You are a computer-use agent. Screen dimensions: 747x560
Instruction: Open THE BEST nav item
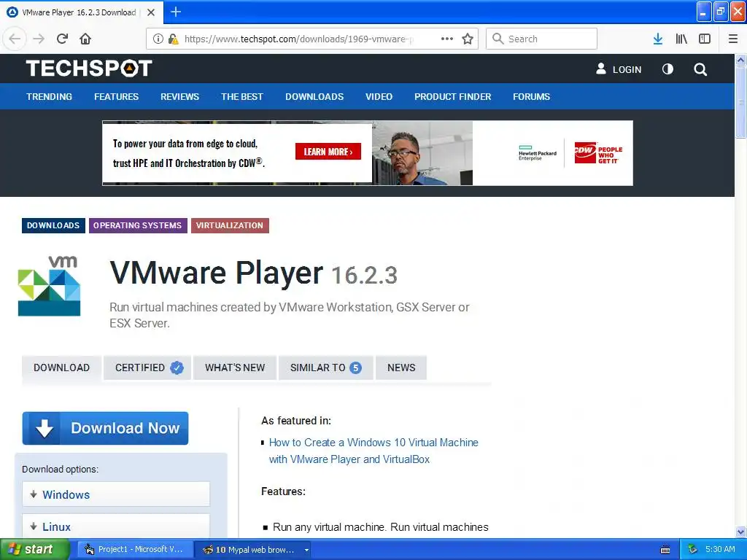pos(242,97)
